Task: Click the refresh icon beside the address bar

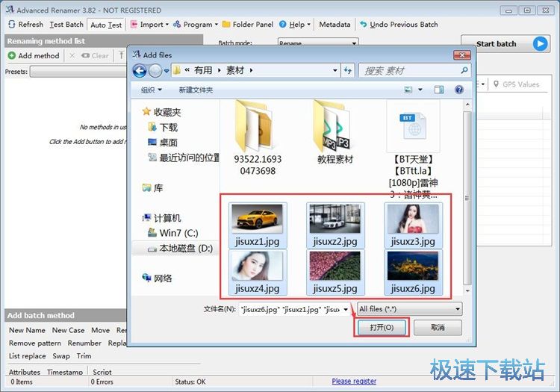Action: coord(347,71)
